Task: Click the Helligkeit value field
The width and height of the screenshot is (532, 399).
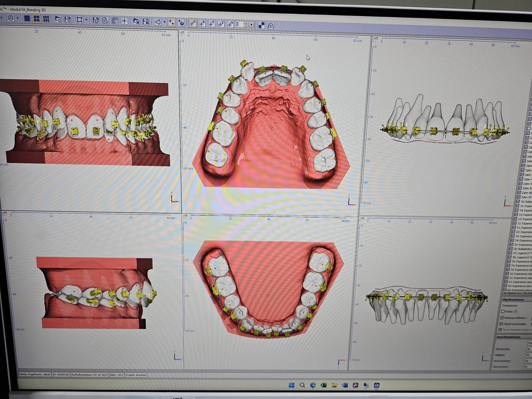Action: tap(528, 355)
